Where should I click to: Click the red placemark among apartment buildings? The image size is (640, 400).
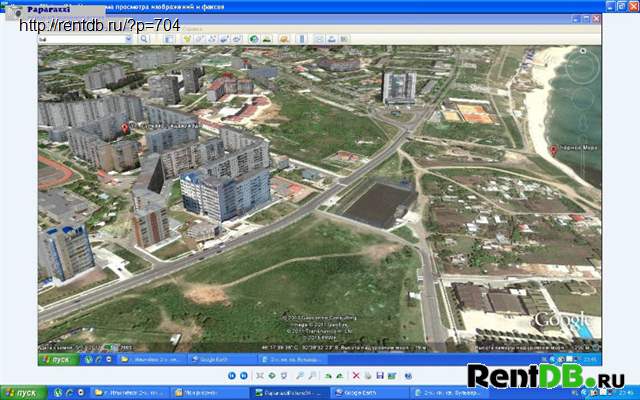pyautogui.click(x=125, y=129)
